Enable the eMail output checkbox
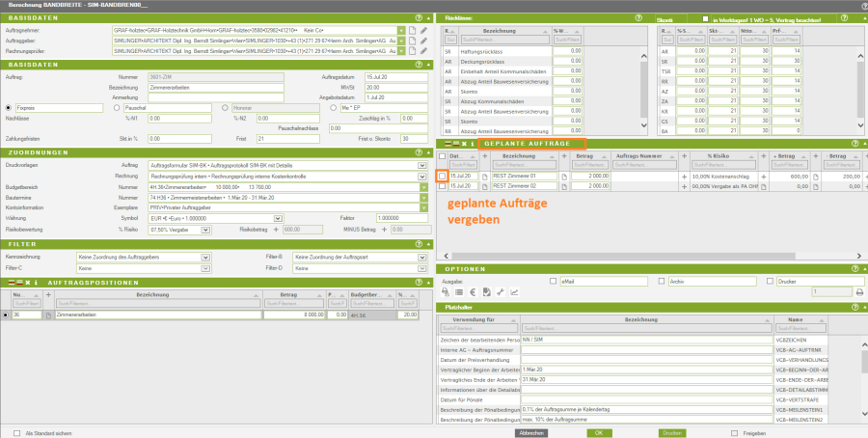The height and width of the screenshot is (438, 868). (555, 281)
